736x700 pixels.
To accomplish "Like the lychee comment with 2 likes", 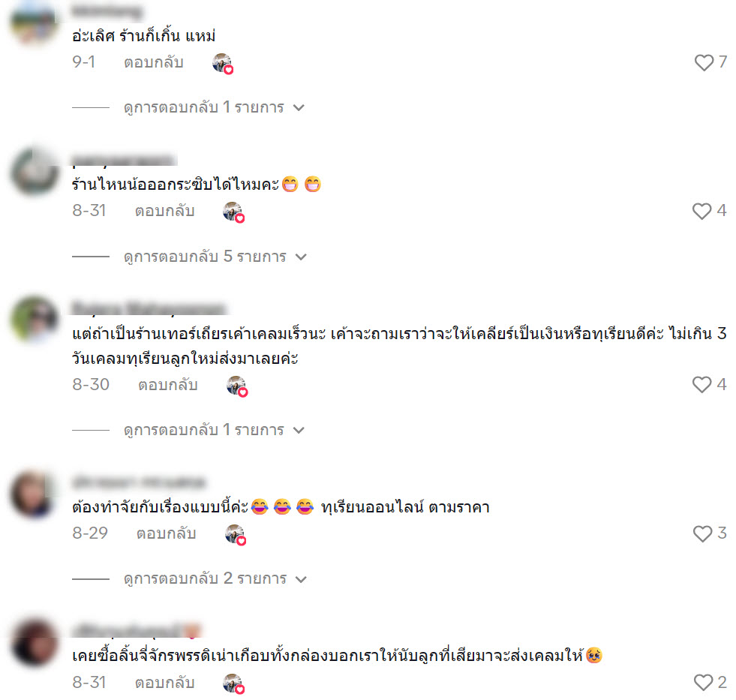I will [703, 682].
